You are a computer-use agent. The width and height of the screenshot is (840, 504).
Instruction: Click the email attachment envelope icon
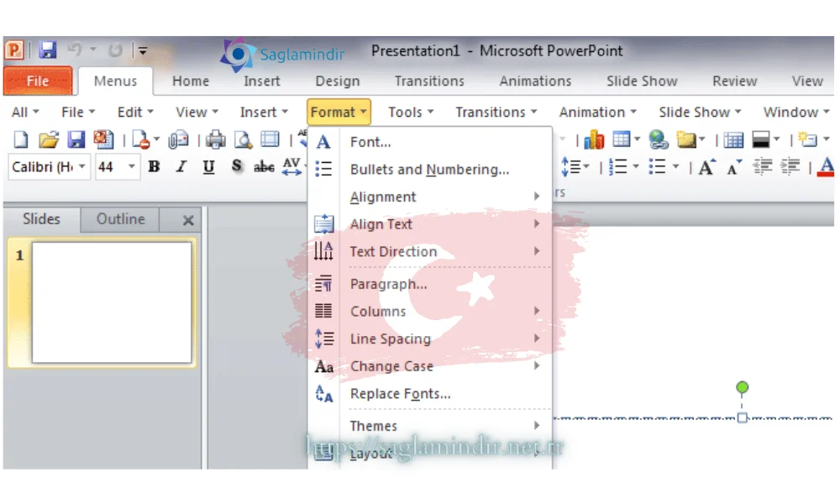tap(178, 140)
